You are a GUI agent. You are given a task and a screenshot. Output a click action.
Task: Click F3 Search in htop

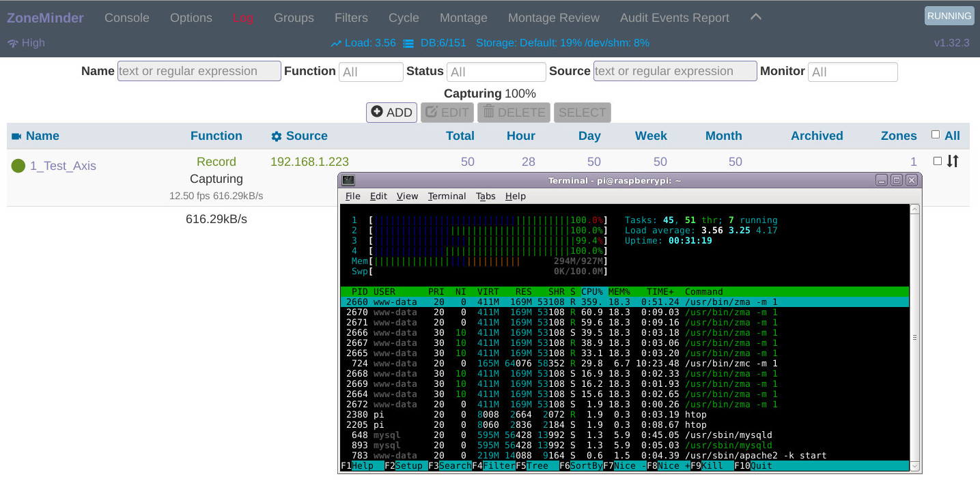[449, 465]
